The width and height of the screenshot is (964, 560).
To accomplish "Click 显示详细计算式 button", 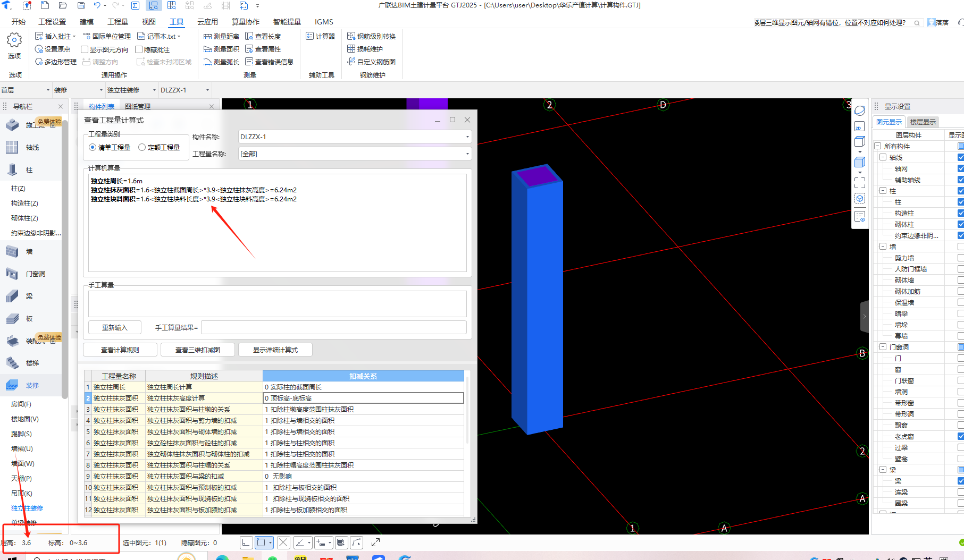I will click(275, 350).
